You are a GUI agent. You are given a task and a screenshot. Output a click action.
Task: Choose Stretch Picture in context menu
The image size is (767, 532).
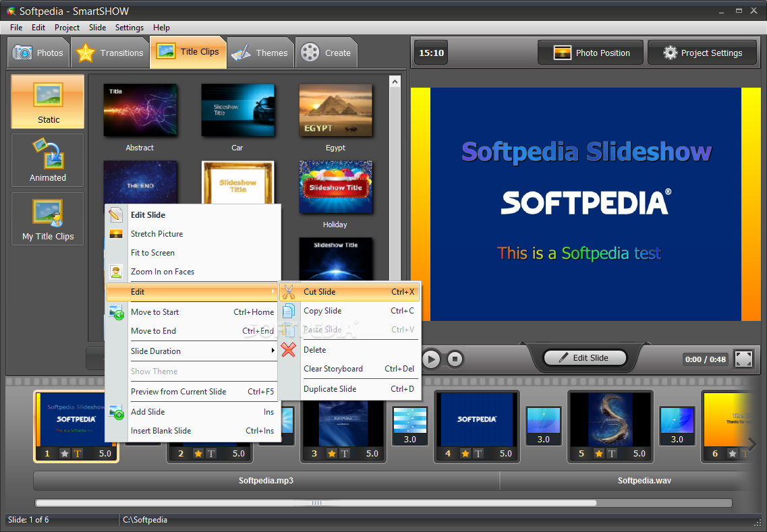193,234
